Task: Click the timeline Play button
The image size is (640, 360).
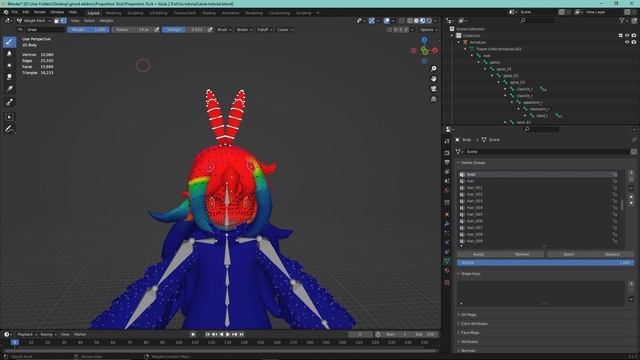Action: (228, 334)
